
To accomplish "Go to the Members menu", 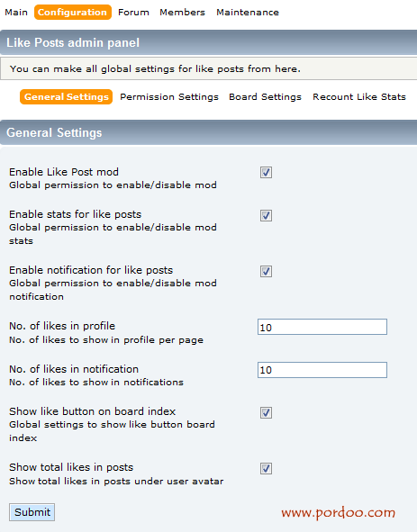I will (x=182, y=13).
